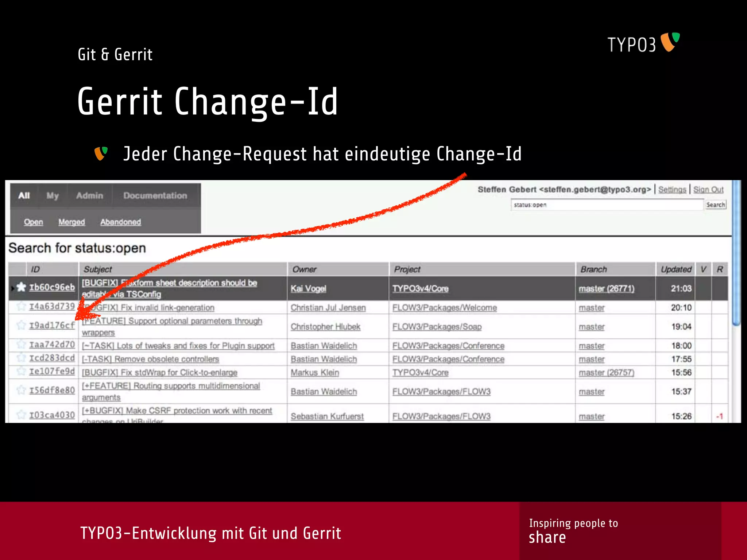The image size is (747, 560).
Task: Open change Ib60c96eb
Action: click(52, 287)
